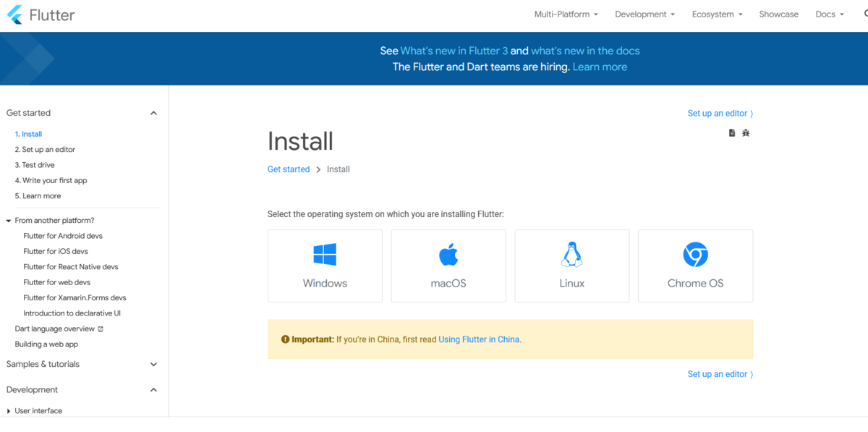
Task: Choose the macOS install card label
Action: pyautogui.click(x=448, y=284)
